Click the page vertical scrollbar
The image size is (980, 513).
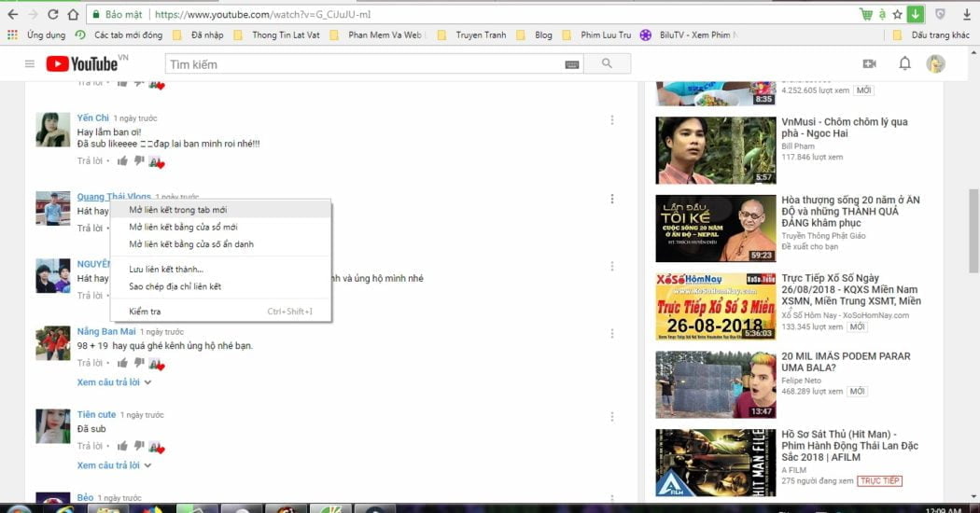[x=973, y=231]
